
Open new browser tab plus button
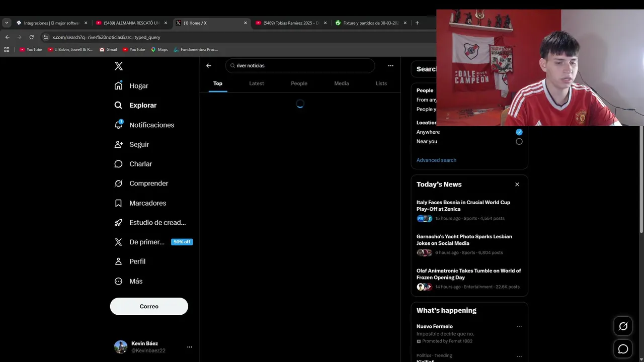click(x=417, y=23)
